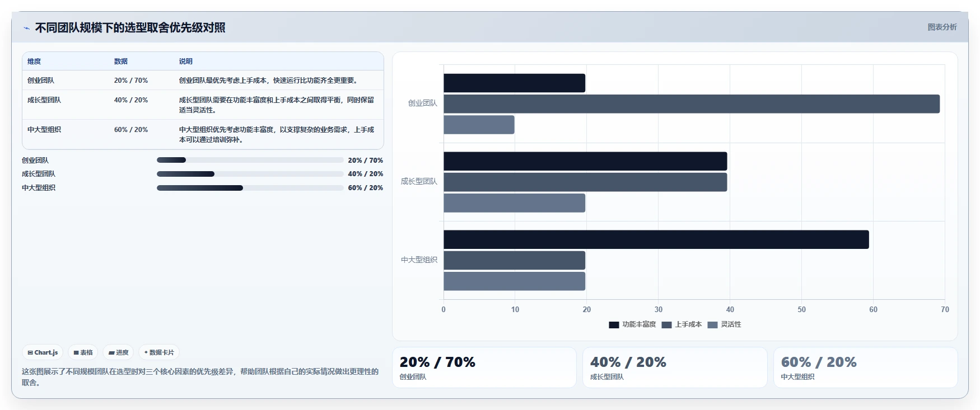Click the 创业团队 label left of its progress bar
Screen dimensions: 980x410
tap(35, 161)
